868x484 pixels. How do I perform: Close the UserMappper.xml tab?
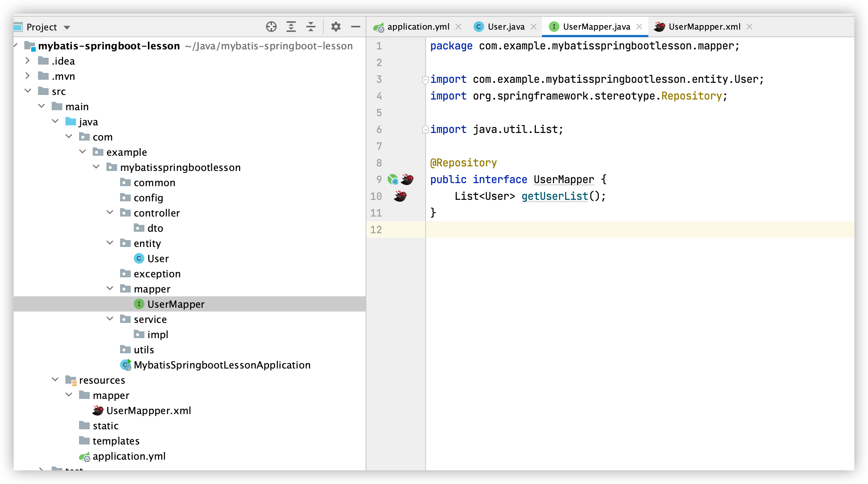click(x=749, y=27)
